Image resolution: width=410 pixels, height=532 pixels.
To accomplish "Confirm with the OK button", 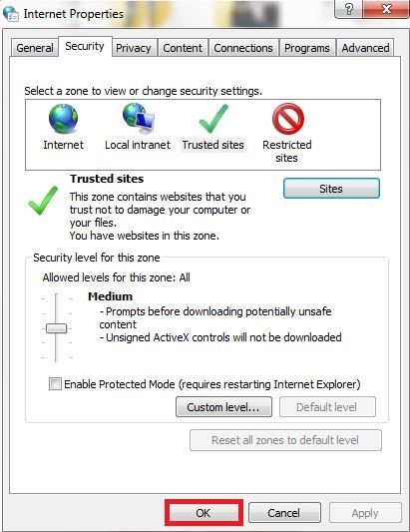I will [204, 513].
